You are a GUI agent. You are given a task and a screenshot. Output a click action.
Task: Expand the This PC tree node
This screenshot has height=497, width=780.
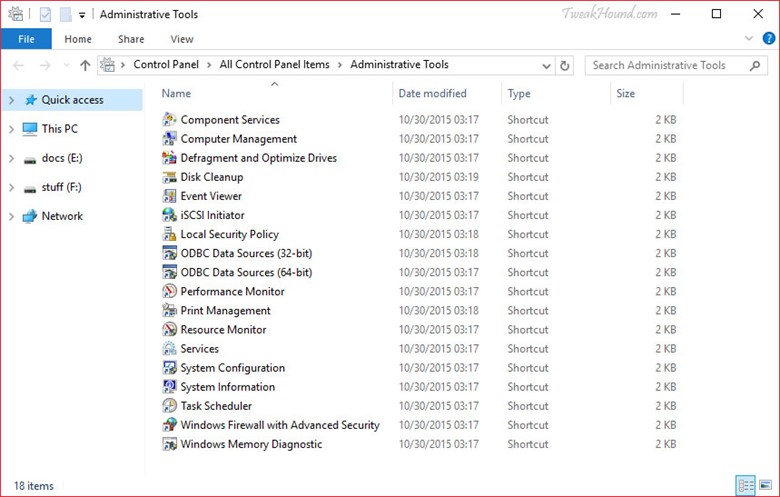click(11, 129)
